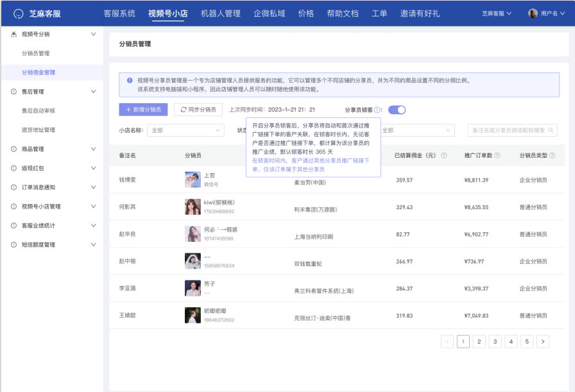The width and height of the screenshot is (575, 392).
Task: Click the 订单消息通知 sidebar icon
Action: click(13, 187)
